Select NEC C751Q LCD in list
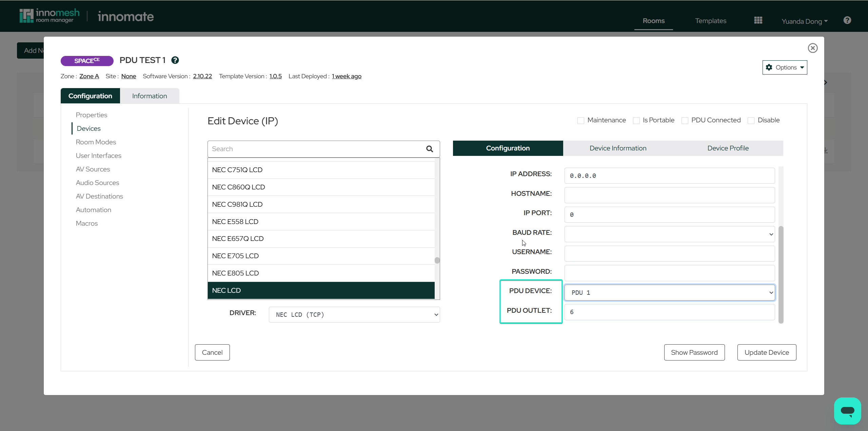Viewport: 868px width, 431px height. (x=321, y=170)
